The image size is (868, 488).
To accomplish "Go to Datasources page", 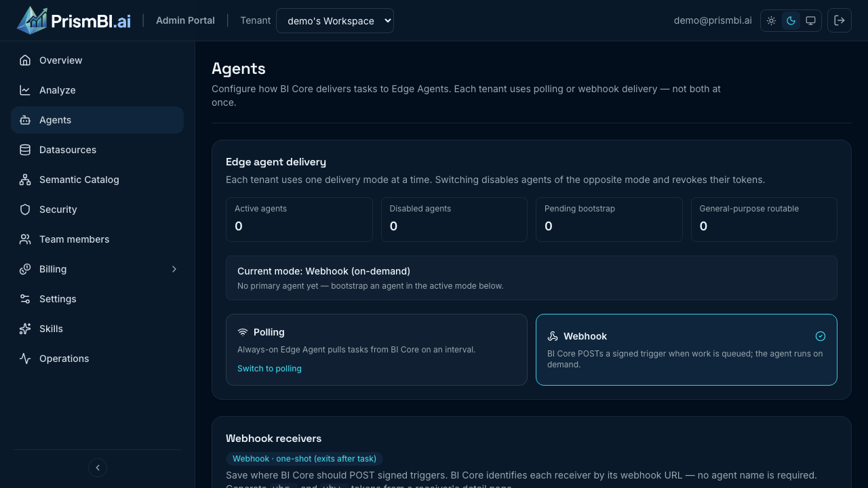I will [x=98, y=150].
